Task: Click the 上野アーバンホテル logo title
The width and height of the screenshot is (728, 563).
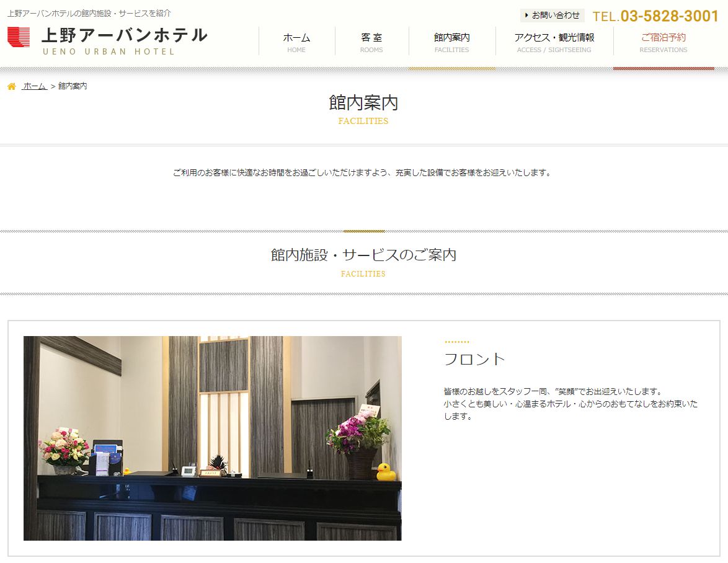Action: coord(125,35)
